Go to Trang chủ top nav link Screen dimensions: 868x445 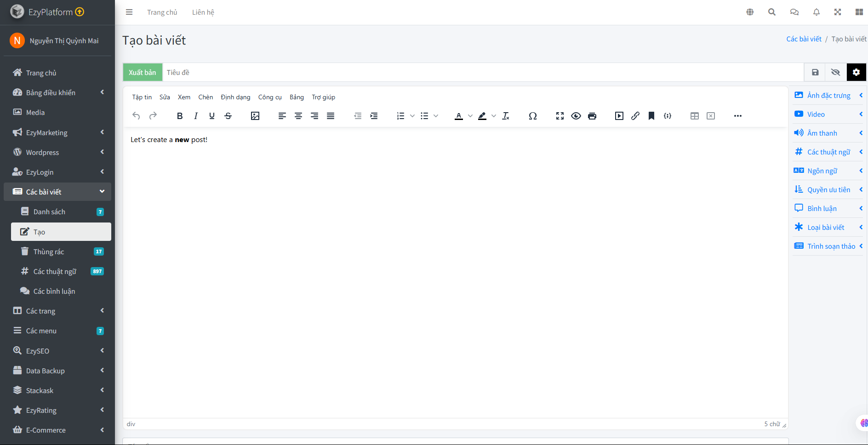pos(162,12)
